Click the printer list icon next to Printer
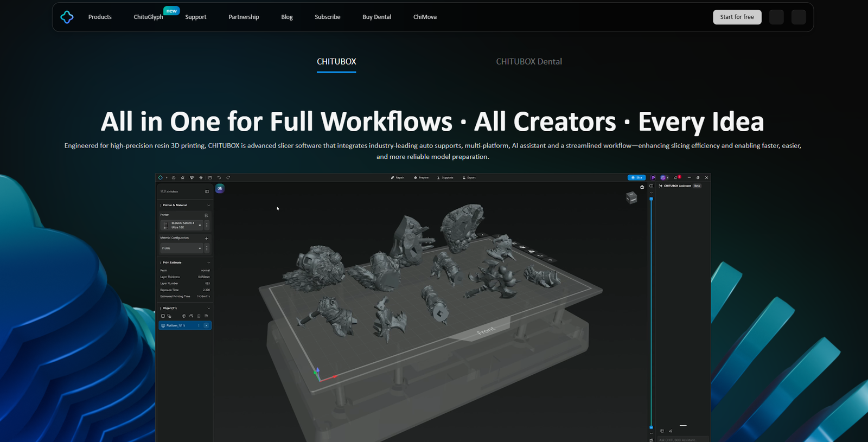 (206, 215)
